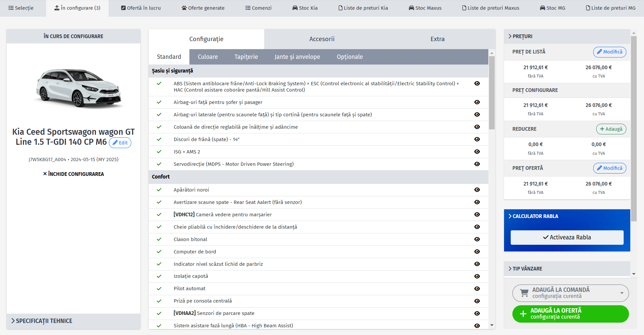The image size is (644, 335).
Task: Toggle eye icon for Priză pe consola centrală row
Action: (x=477, y=301)
